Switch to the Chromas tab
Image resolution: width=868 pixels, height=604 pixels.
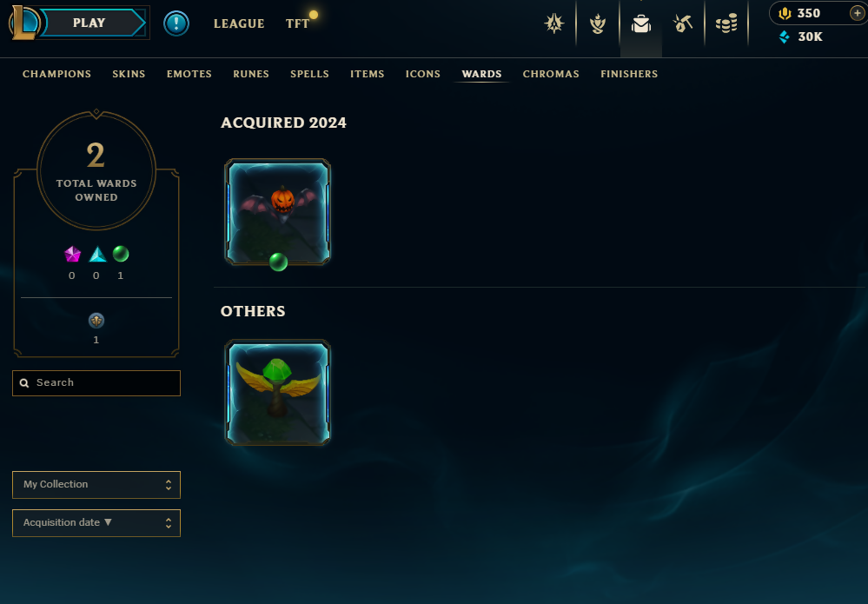point(551,74)
